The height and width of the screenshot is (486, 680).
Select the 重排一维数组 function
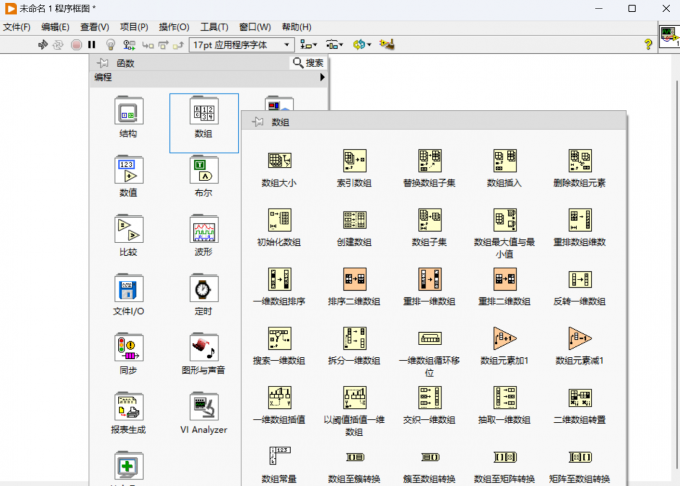pos(430,279)
